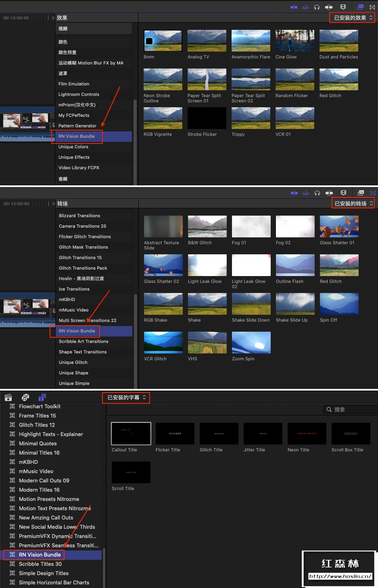378x588 pixels.
Task: Open the 已安装的效果 dropdown
Action: coord(352,18)
